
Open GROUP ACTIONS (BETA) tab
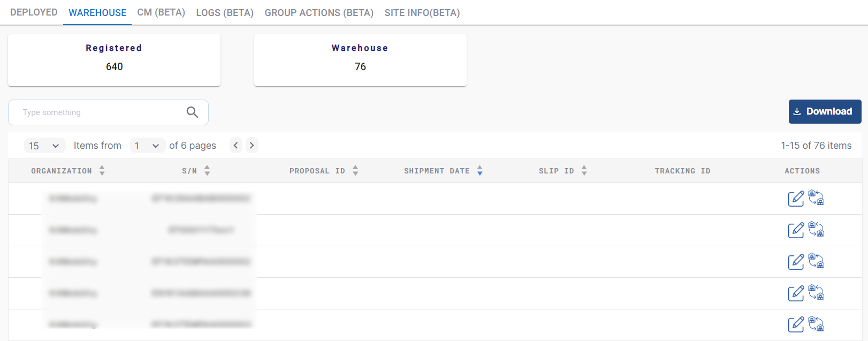click(319, 12)
